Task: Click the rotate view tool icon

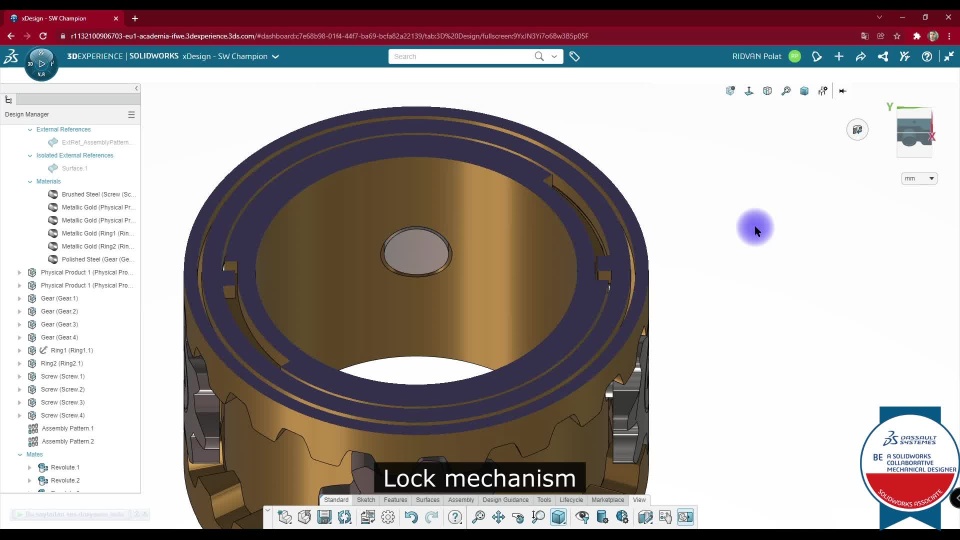Action: (x=518, y=517)
